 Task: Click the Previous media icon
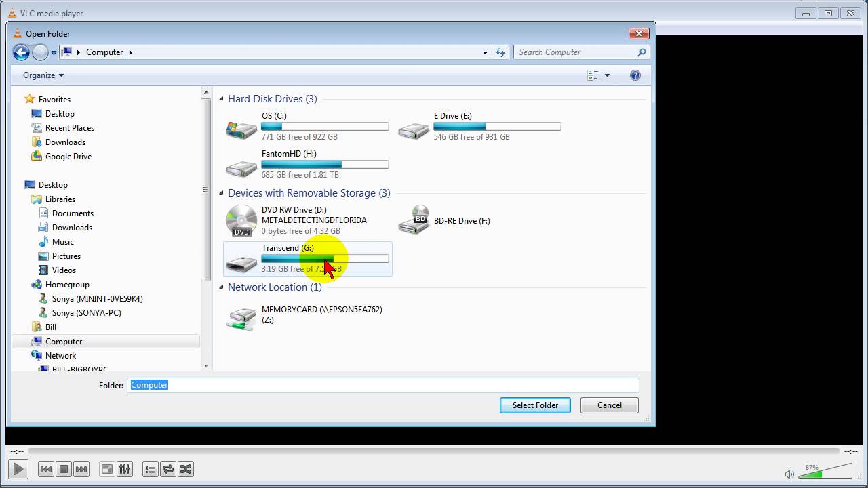pyautogui.click(x=45, y=468)
